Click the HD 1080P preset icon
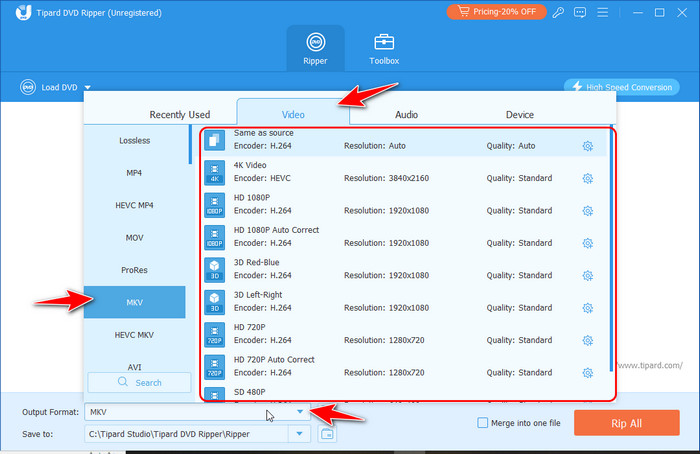 [x=214, y=205]
